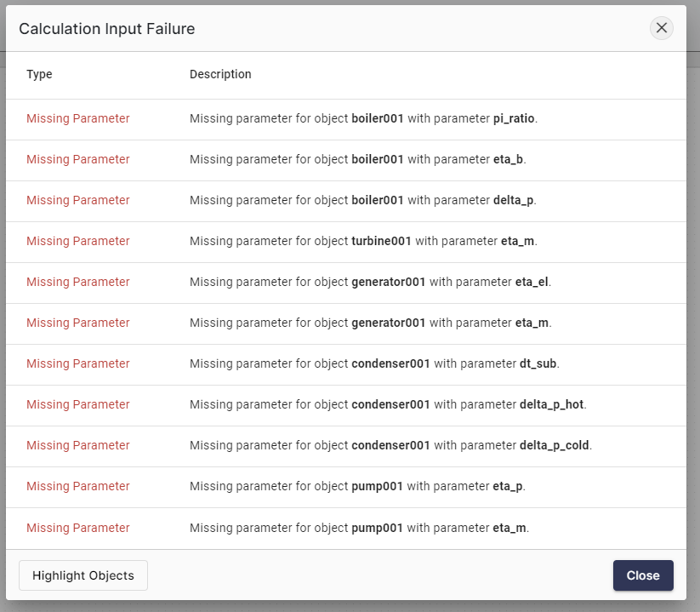The image size is (700, 612).
Task: Click the Calculation Input Failure title
Action: [107, 29]
